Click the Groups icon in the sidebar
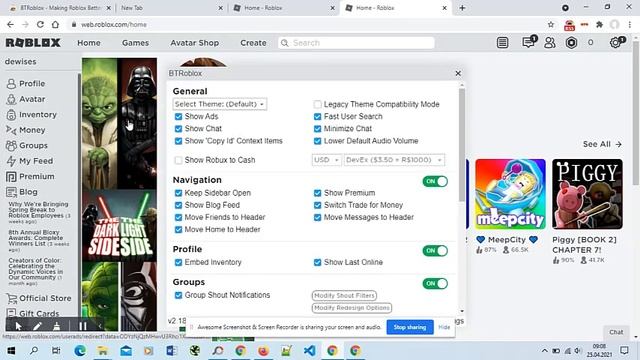 point(11,146)
